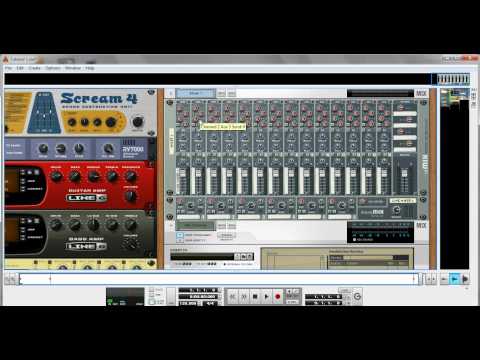Viewport: 480px width, 360px height.
Task: Open the Window menu
Action: coord(73,68)
